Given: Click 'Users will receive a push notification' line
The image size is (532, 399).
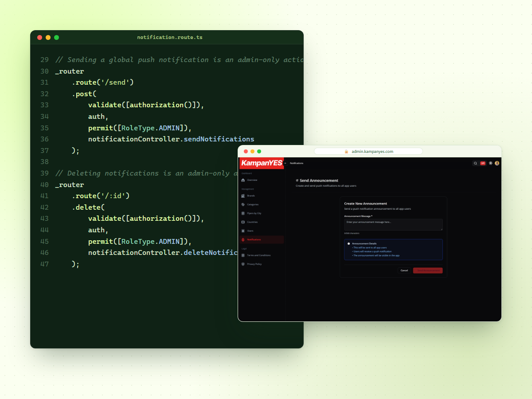Looking at the screenshot, I should tap(372, 251).
